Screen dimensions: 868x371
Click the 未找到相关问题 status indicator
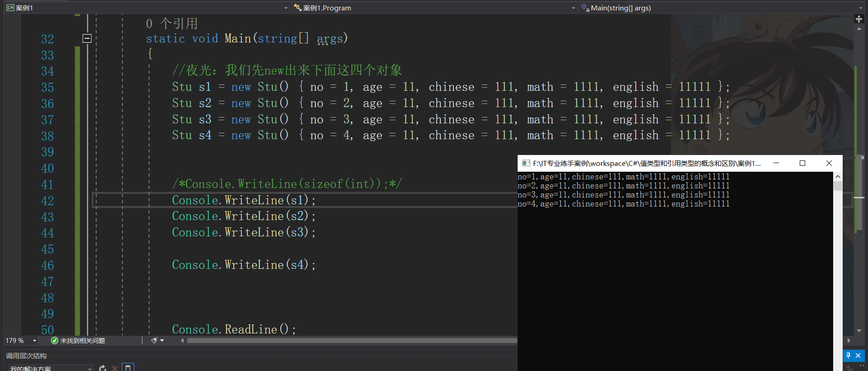coord(83,340)
